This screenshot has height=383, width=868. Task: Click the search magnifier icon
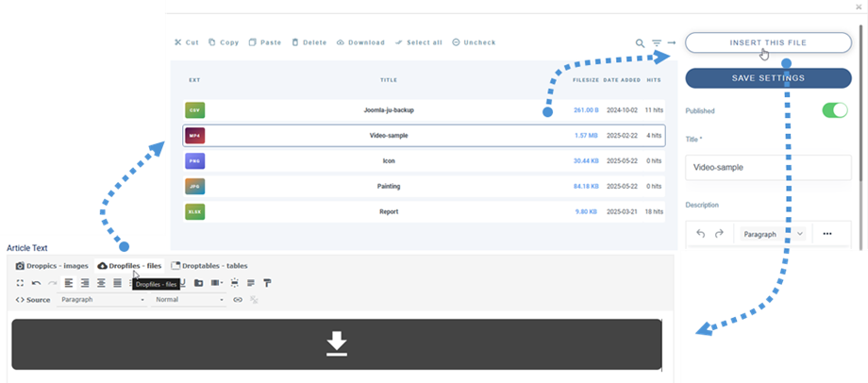pos(640,43)
